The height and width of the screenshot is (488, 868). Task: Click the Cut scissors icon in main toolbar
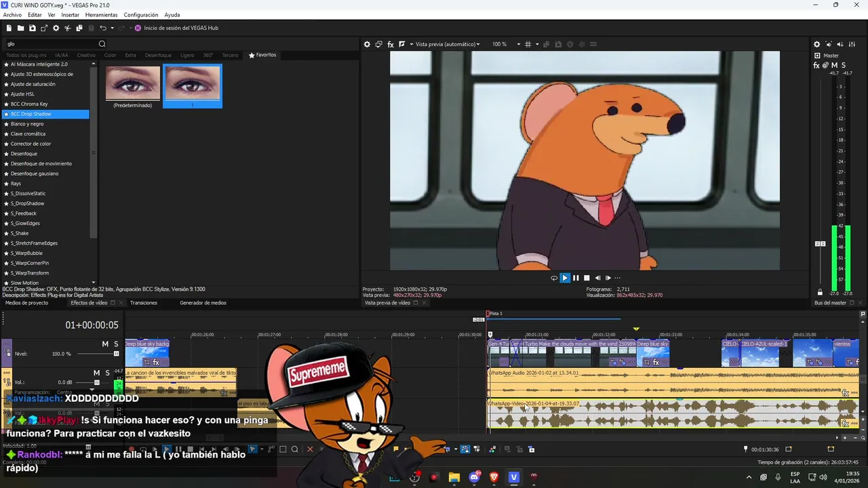68,28
